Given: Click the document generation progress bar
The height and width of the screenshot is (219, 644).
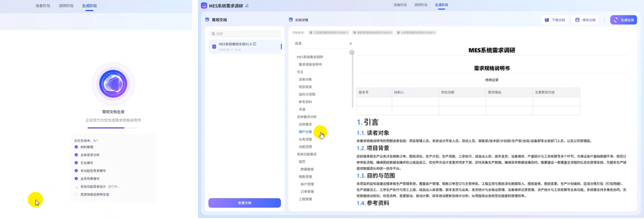Looking at the screenshot, I should tap(113, 128).
